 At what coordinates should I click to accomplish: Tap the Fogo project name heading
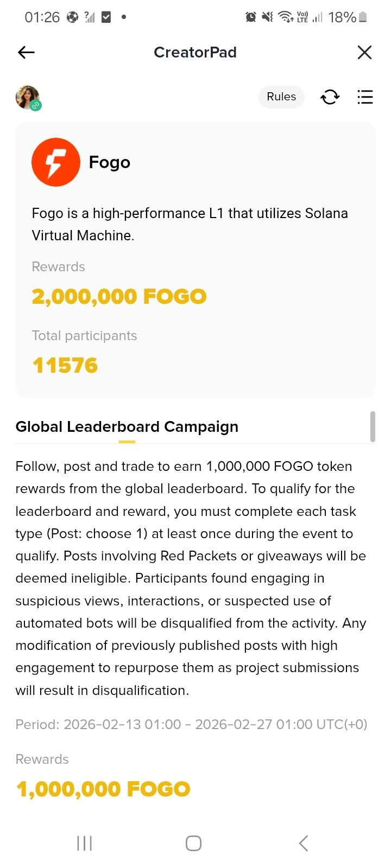tap(109, 162)
